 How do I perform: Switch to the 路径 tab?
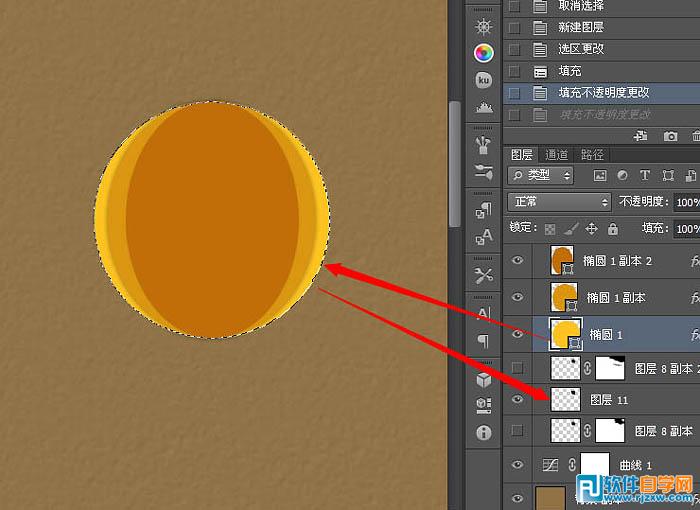pyautogui.click(x=592, y=155)
